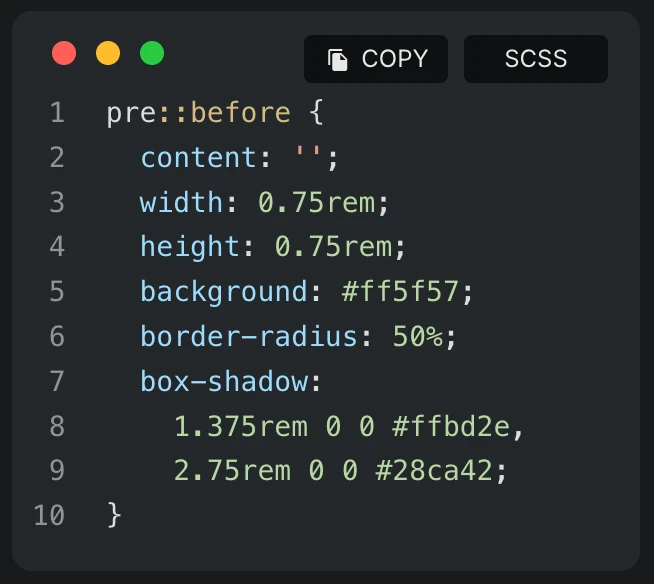The width and height of the screenshot is (654, 584).
Task: Click the COPY button
Action: tap(376, 59)
